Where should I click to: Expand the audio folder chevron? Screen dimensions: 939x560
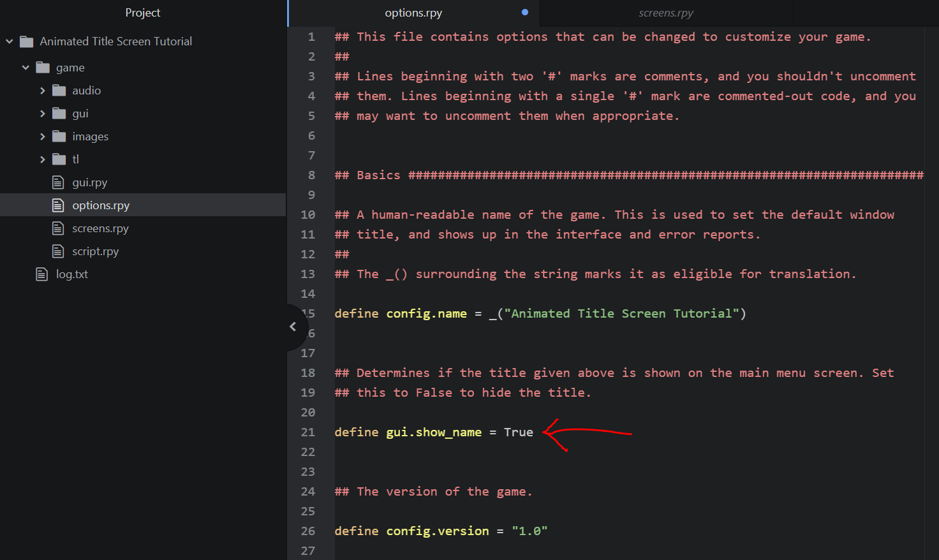43,91
